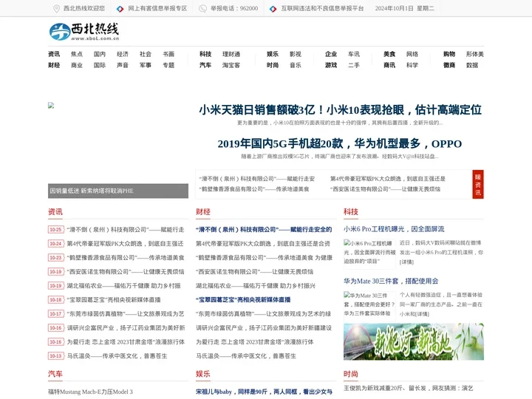Open the 财经 section heading
The height and width of the screenshot is (399, 532).
coord(203,212)
